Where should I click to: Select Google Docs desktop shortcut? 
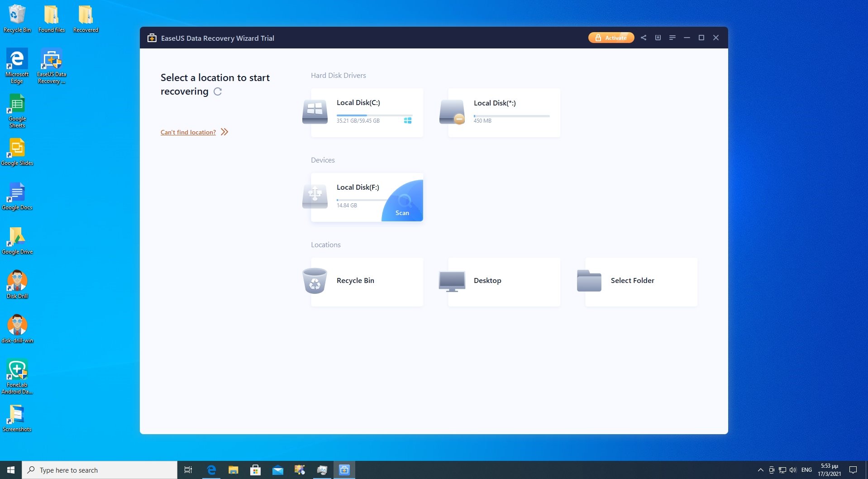pyautogui.click(x=17, y=196)
